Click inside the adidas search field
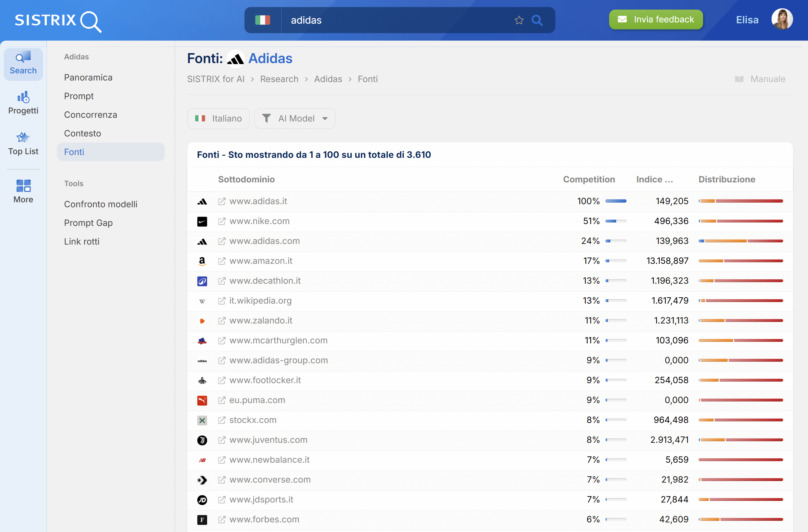 pyautogui.click(x=374, y=20)
